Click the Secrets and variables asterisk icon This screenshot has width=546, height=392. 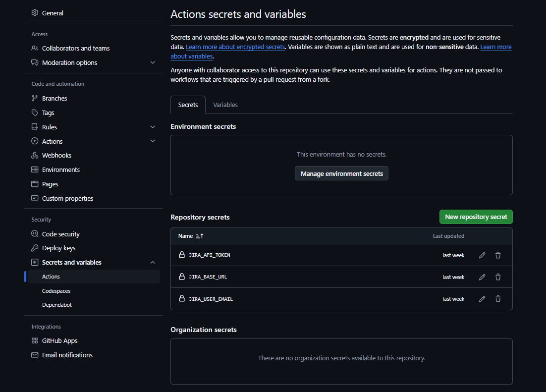[x=35, y=262]
